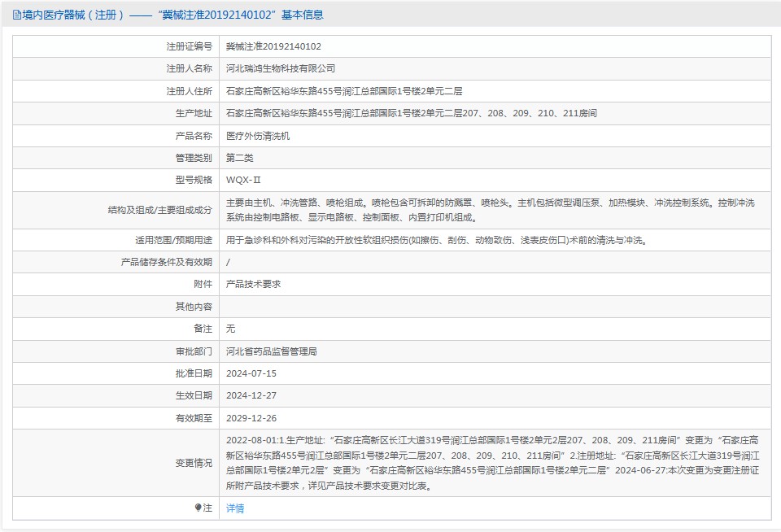Select the approval date 2024-07-15
781x532 pixels.
(x=251, y=373)
